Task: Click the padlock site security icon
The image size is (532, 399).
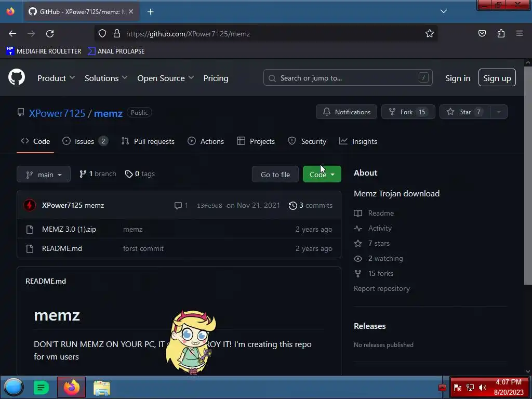Action: pyautogui.click(x=117, y=33)
